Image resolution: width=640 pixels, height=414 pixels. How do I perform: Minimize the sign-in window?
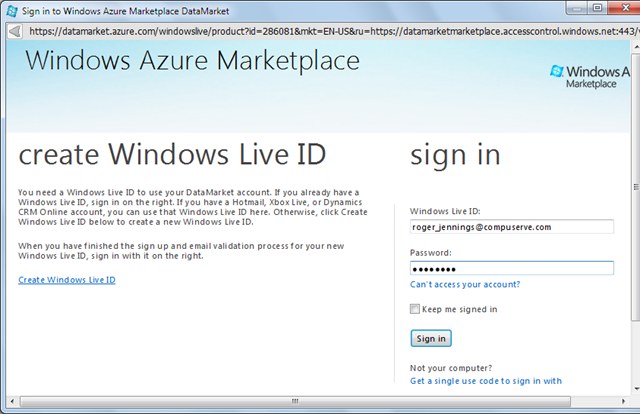pyautogui.click(x=576, y=8)
